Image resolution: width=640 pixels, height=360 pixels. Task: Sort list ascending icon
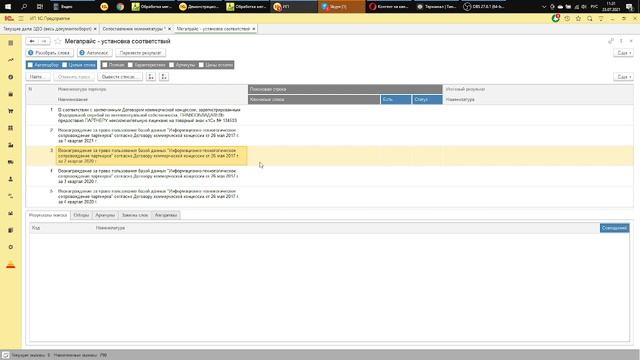click(151, 77)
